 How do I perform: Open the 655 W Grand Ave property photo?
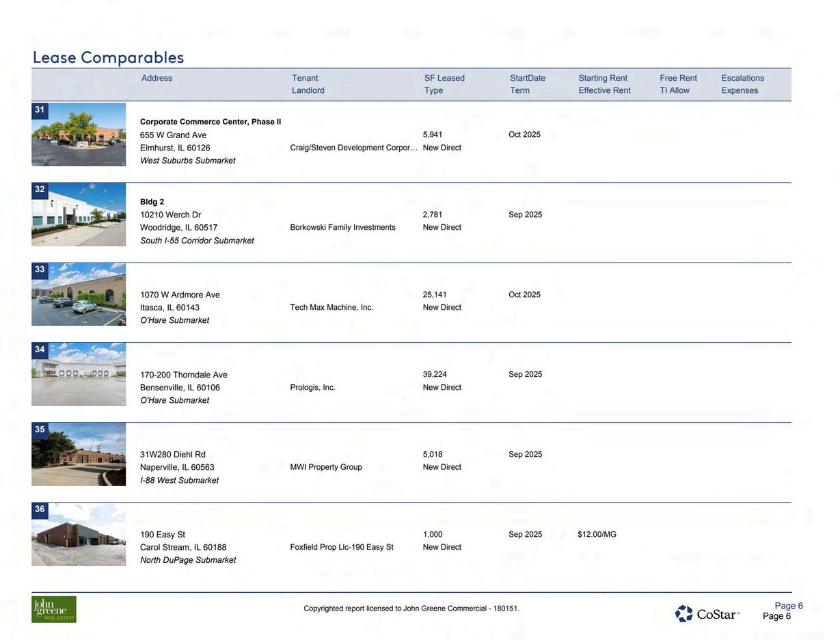tap(79, 135)
